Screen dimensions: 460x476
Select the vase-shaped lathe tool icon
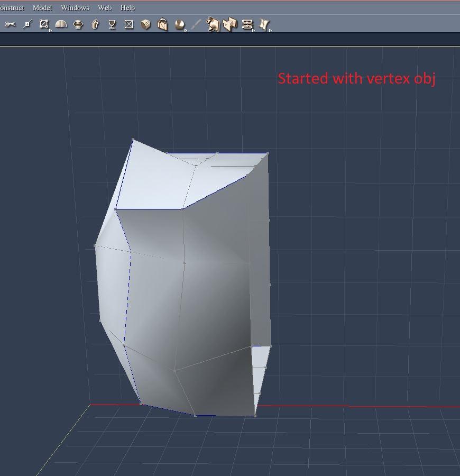coord(78,24)
